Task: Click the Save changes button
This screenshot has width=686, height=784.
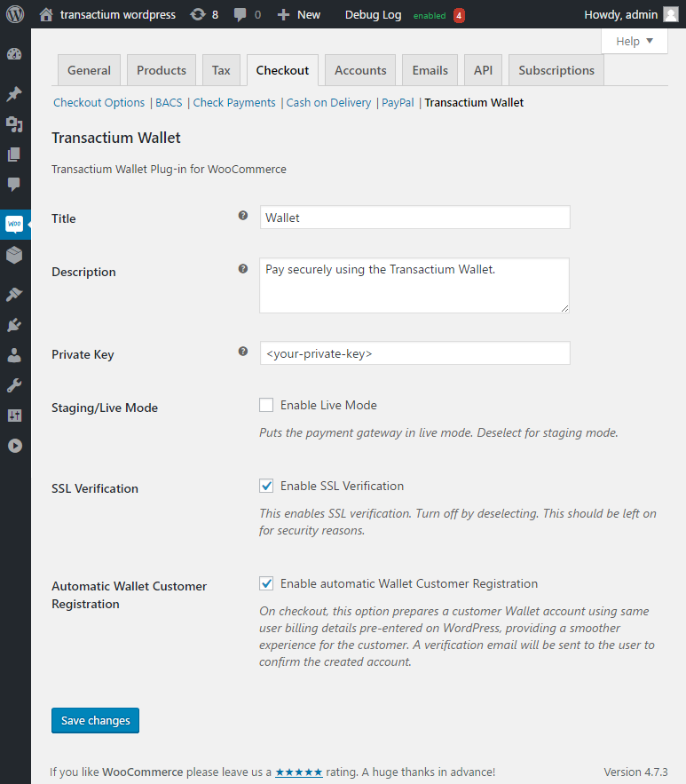Action: pos(95,720)
